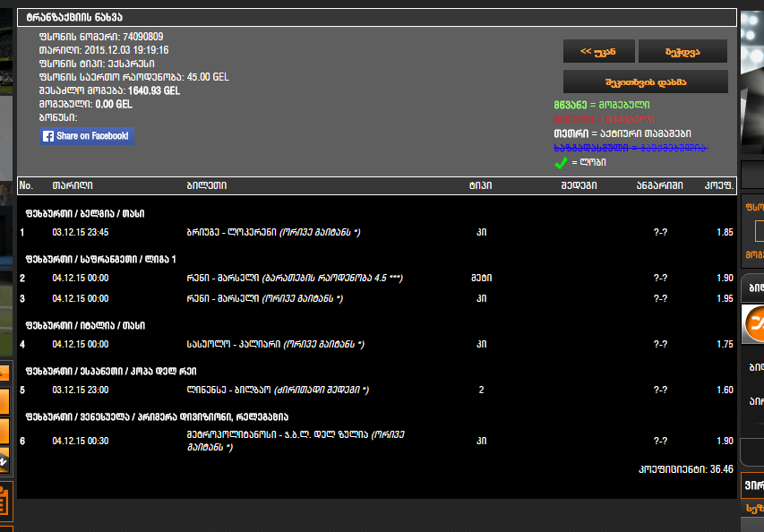
Task: Share the transaction on Facebook
Action: click(x=86, y=136)
